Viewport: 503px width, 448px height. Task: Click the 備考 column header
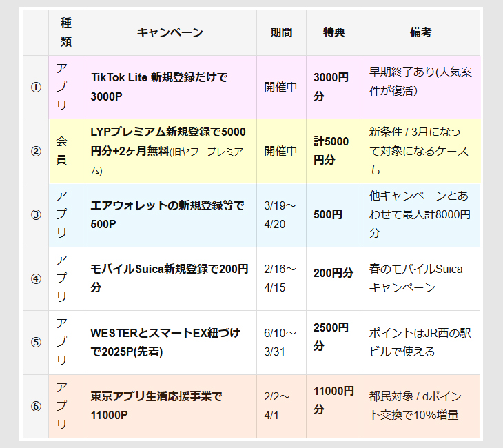pyautogui.click(x=421, y=32)
